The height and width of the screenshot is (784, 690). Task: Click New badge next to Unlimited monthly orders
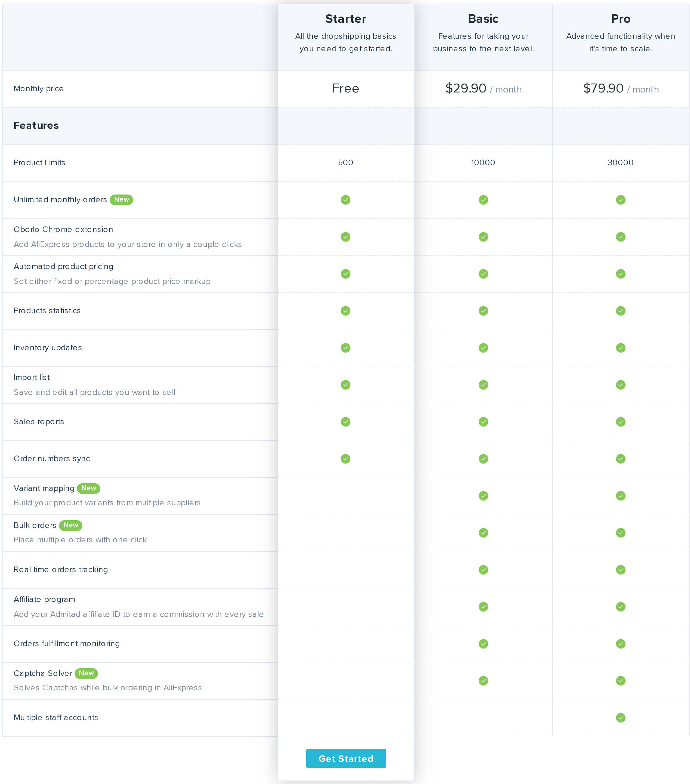point(121,200)
